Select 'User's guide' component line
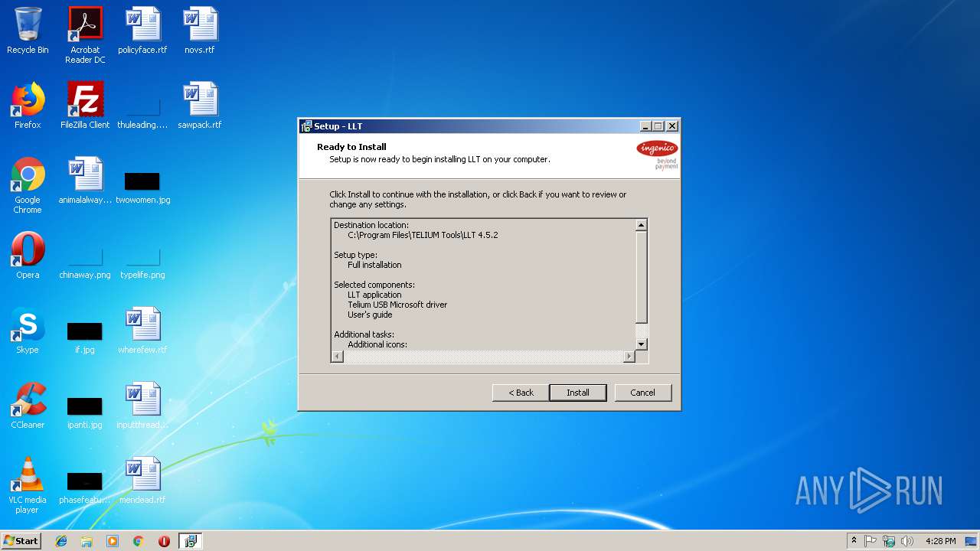This screenshot has width=980, height=551. point(370,315)
